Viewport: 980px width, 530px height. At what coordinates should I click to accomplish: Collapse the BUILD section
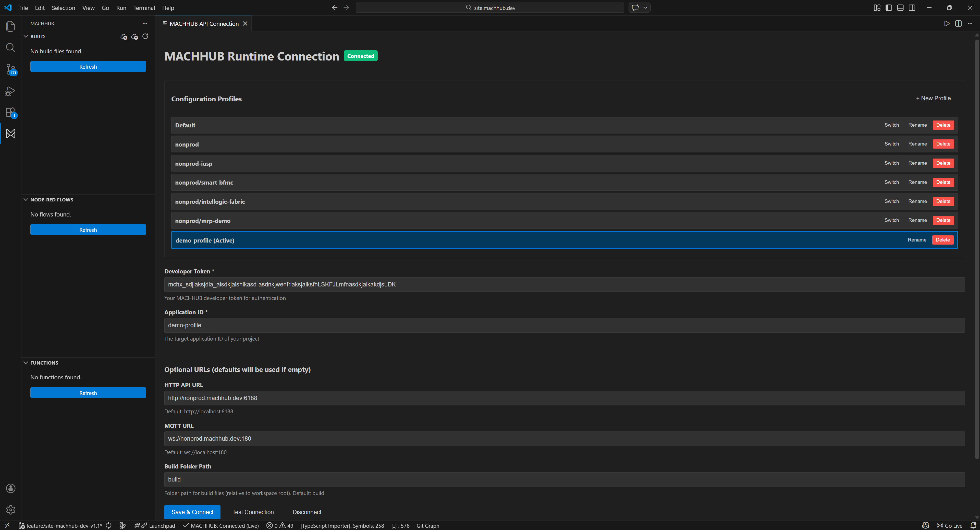[26, 36]
